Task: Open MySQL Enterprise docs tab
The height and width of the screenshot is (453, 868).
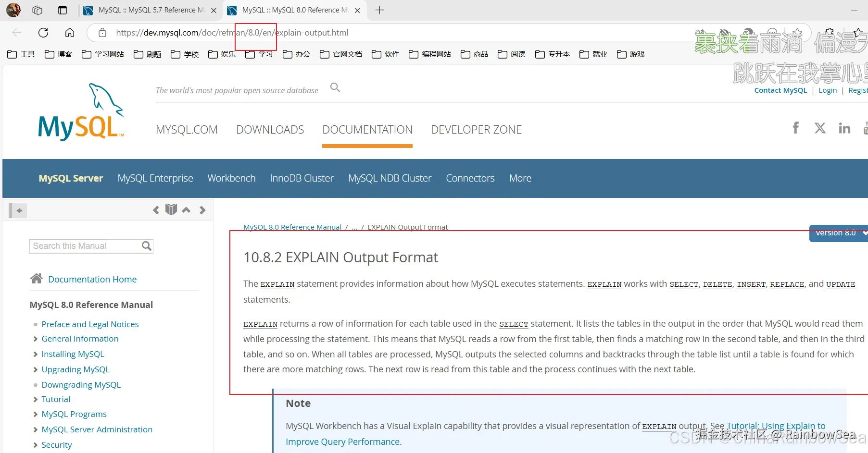Action: tap(155, 178)
